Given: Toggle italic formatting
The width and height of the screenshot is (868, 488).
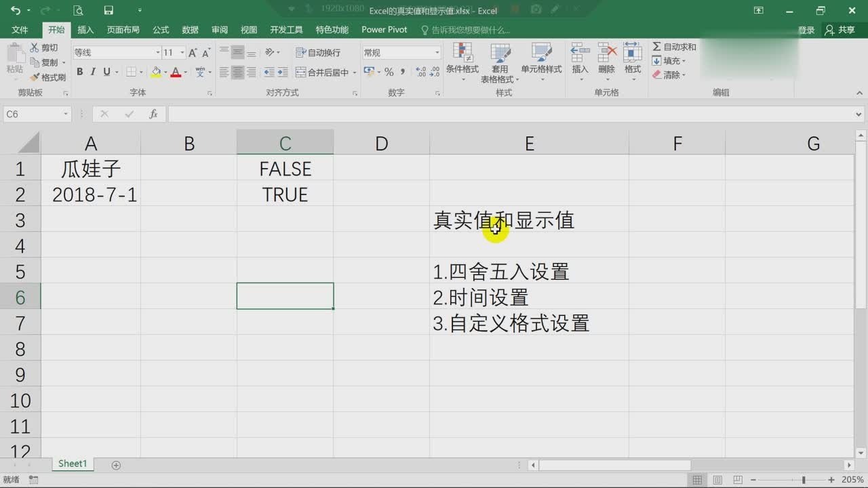Looking at the screenshot, I should click(94, 72).
